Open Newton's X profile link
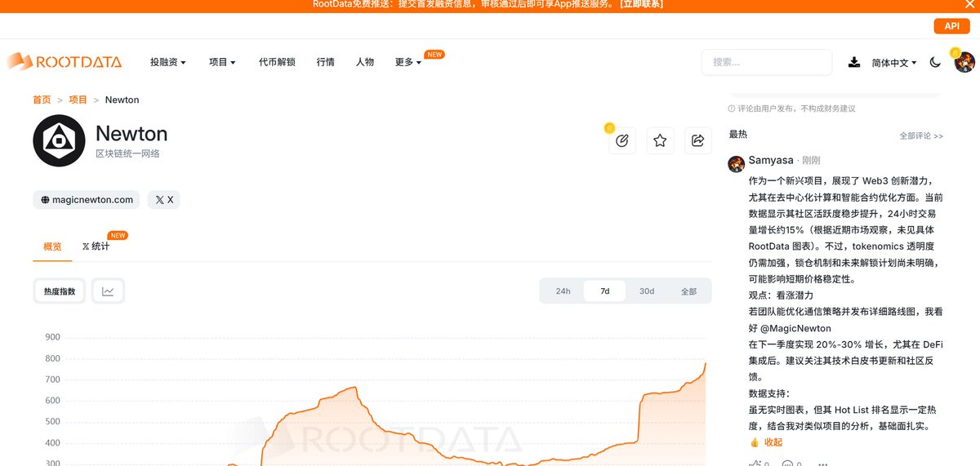This screenshot has height=466, width=980. point(163,199)
